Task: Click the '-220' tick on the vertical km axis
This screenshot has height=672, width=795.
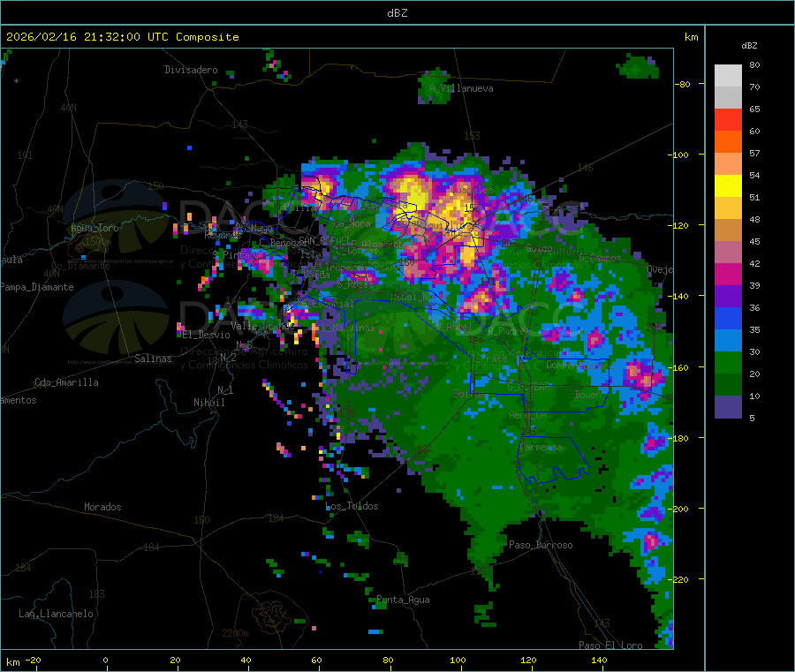Action: tap(678, 580)
